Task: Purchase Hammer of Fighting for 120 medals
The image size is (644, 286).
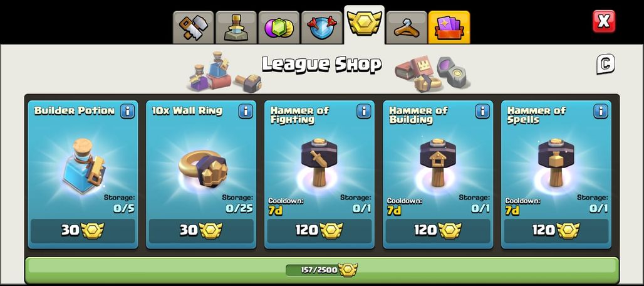Action: click(319, 231)
